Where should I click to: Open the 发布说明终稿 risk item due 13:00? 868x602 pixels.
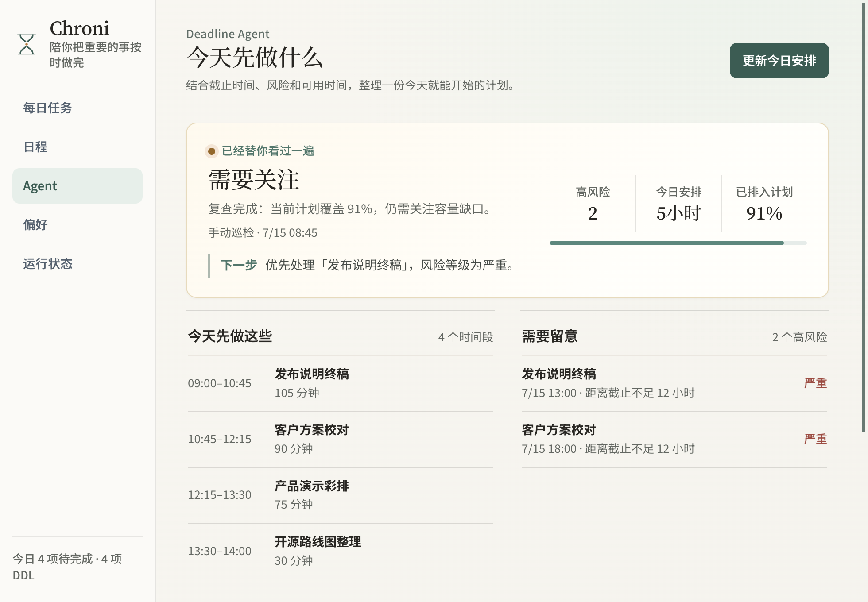coord(674,383)
